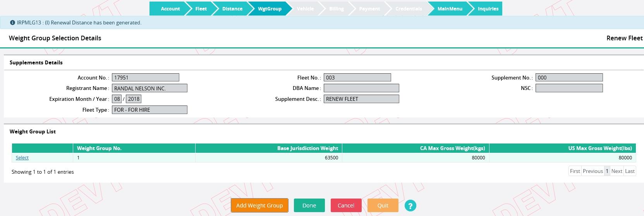This screenshot has width=644, height=216.
Task: Click the empty NSC field
Action: [x=569, y=88]
